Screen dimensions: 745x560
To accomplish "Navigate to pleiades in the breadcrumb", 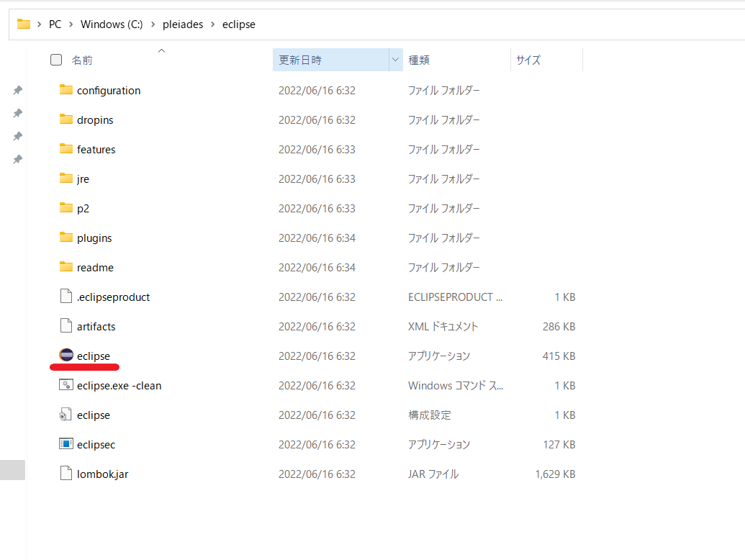I will (x=183, y=24).
